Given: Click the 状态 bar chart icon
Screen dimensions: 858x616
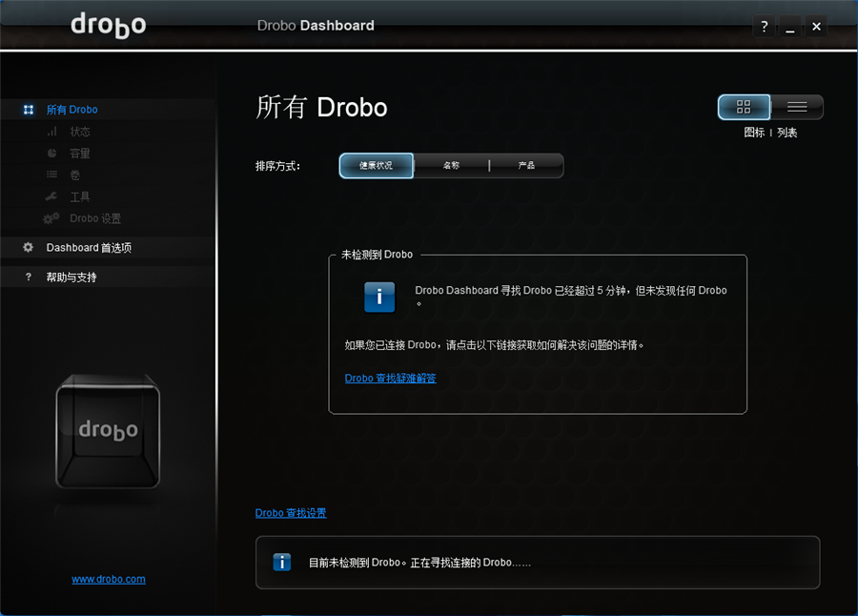Looking at the screenshot, I should tap(51, 132).
